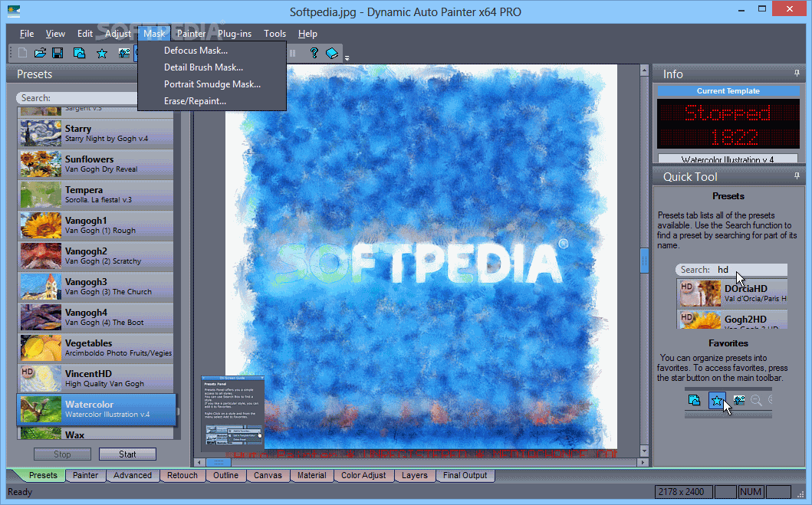Select the Vangogh3 church thumbnail
Image resolution: width=812 pixels, height=505 pixels.
point(41,286)
